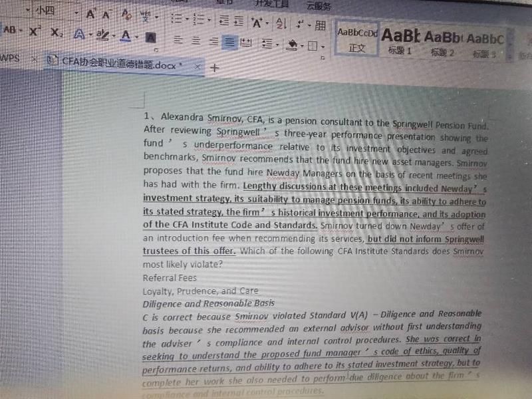
Task: Expand the shading color dropdown arrow
Action: click(x=302, y=46)
